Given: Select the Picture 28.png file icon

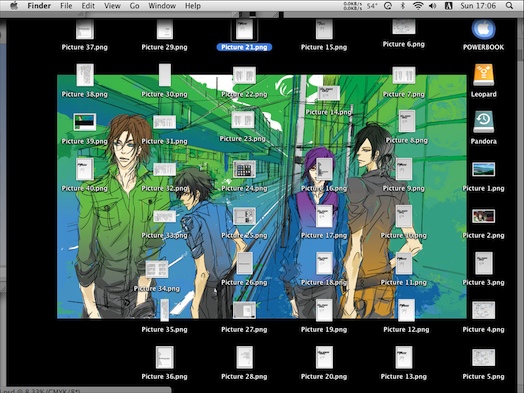Looking at the screenshot, I should point(244,357).
